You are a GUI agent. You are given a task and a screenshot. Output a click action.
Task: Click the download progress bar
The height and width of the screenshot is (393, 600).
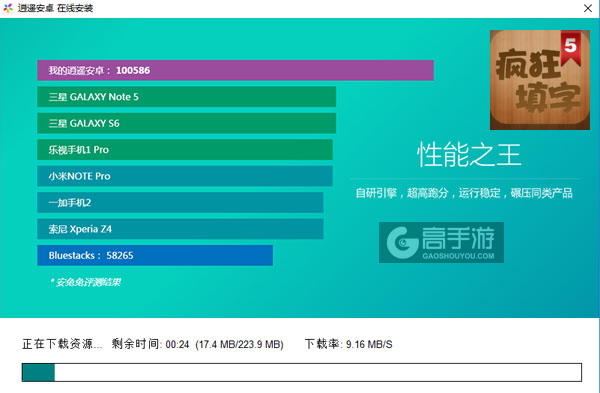302,372
